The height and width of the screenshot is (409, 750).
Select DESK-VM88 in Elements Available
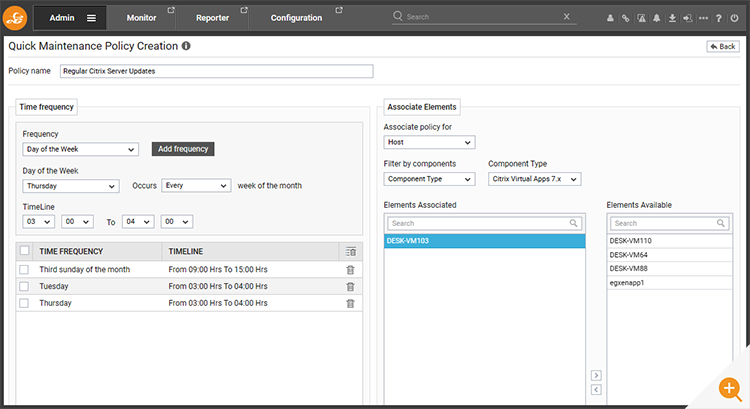670,269
